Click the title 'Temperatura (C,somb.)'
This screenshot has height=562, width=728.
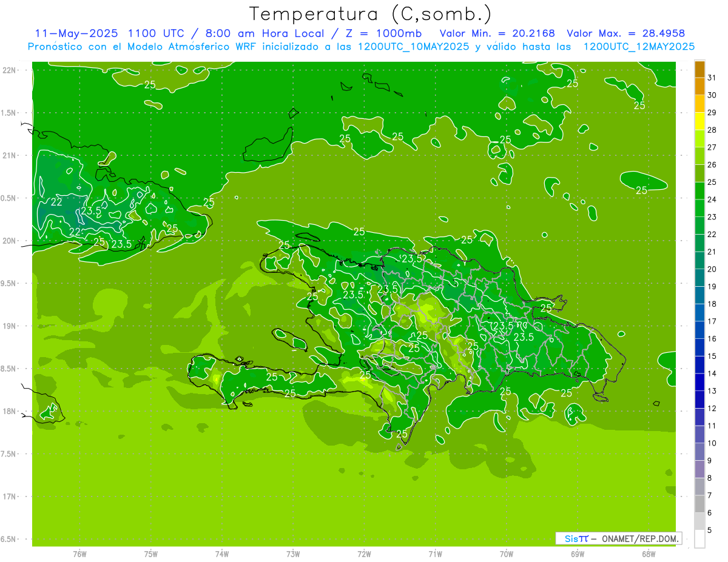371,14
